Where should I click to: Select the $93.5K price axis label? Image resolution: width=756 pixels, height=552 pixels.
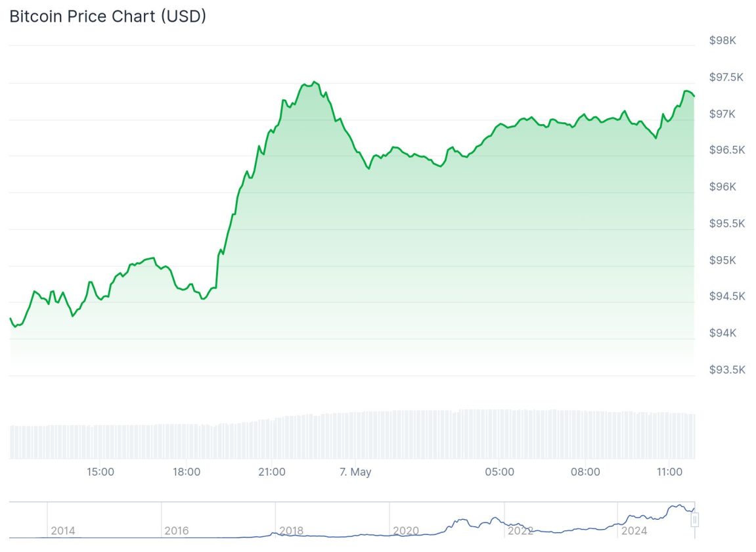pyautogui.click(x=726, y=369)
